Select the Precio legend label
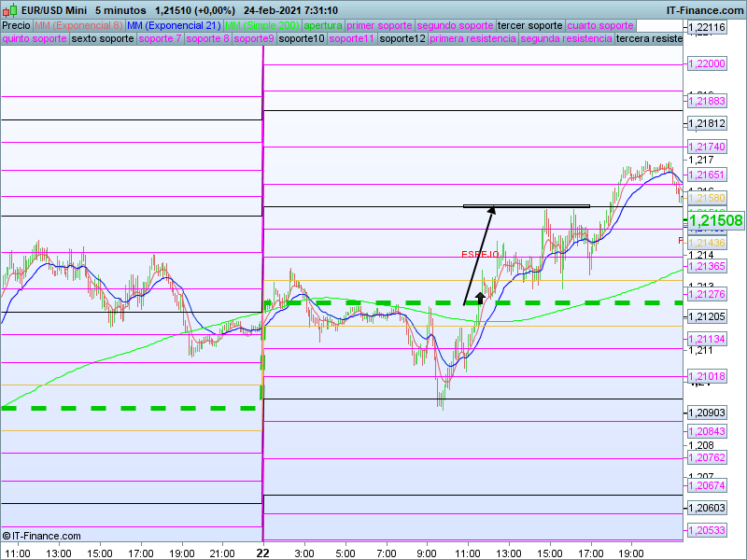The image size is (747, 560). click(16, 25)
